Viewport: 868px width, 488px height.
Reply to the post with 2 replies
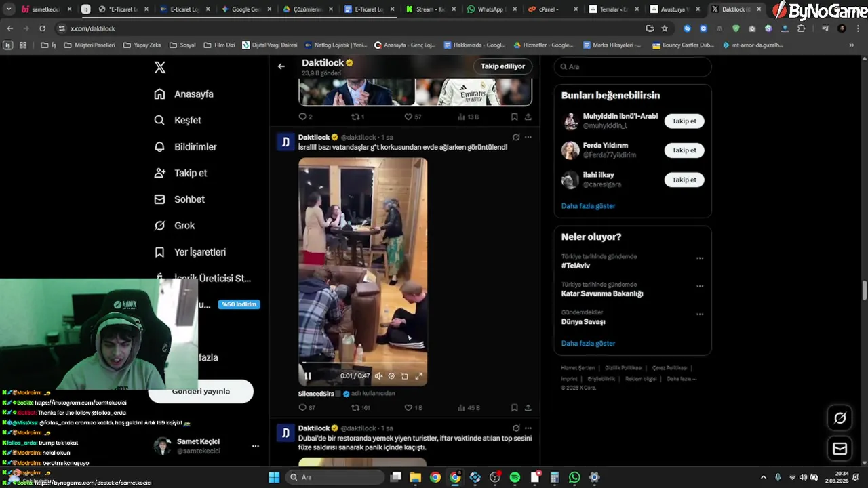point(305,117)
